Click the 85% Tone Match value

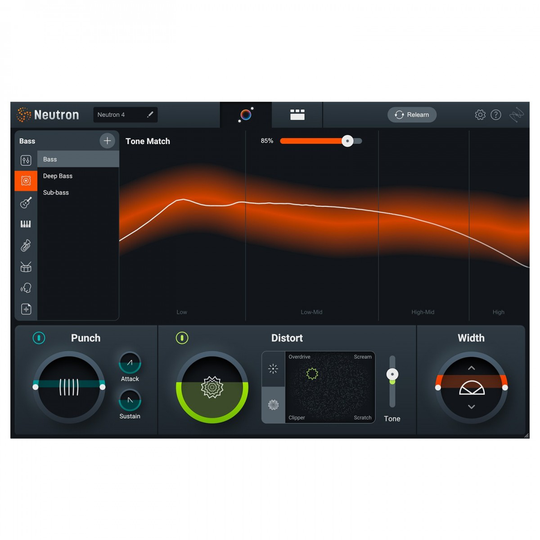coord(267,141)
